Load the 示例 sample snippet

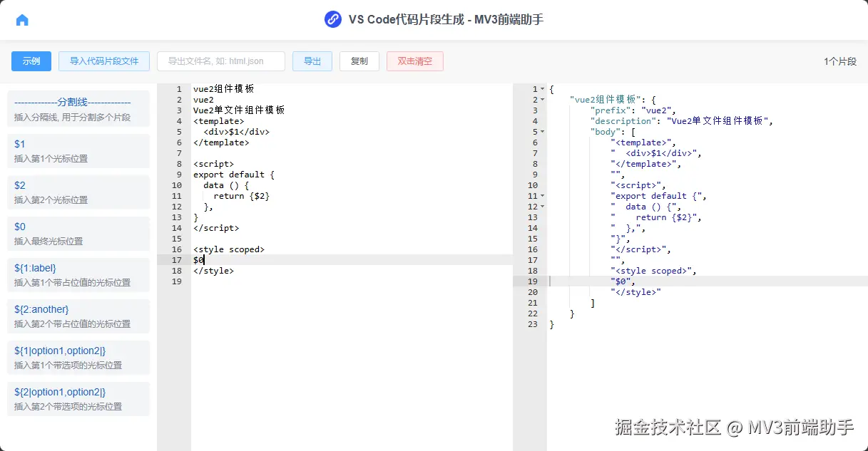click(31, 61)
